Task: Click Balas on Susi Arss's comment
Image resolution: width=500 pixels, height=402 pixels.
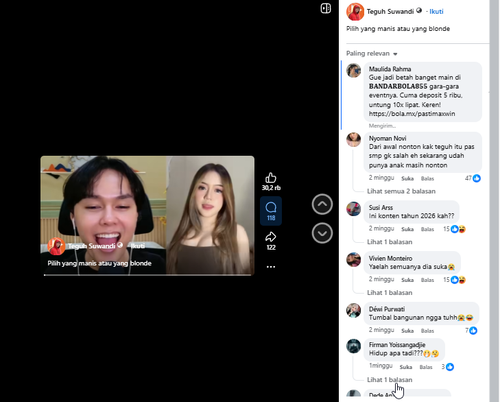Action: coord(427,229)
